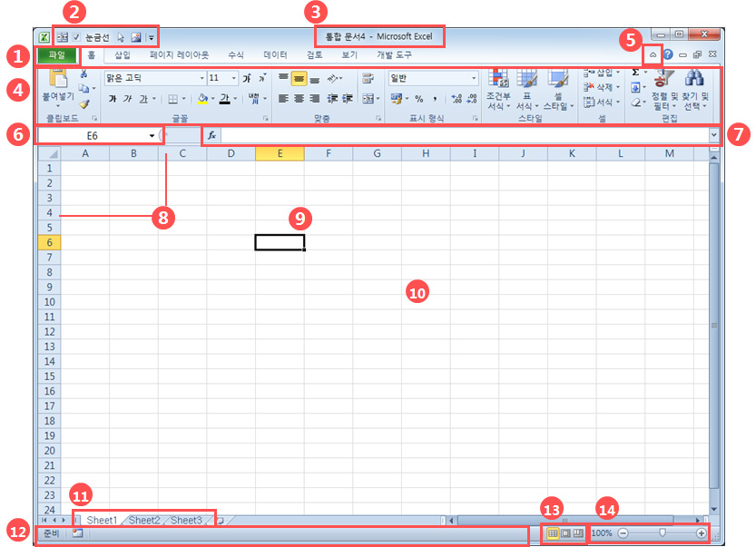The height and width of the screenshot is (547, 756).
Task: Toggle the Page Break Preview view
Action: point(578,533)
